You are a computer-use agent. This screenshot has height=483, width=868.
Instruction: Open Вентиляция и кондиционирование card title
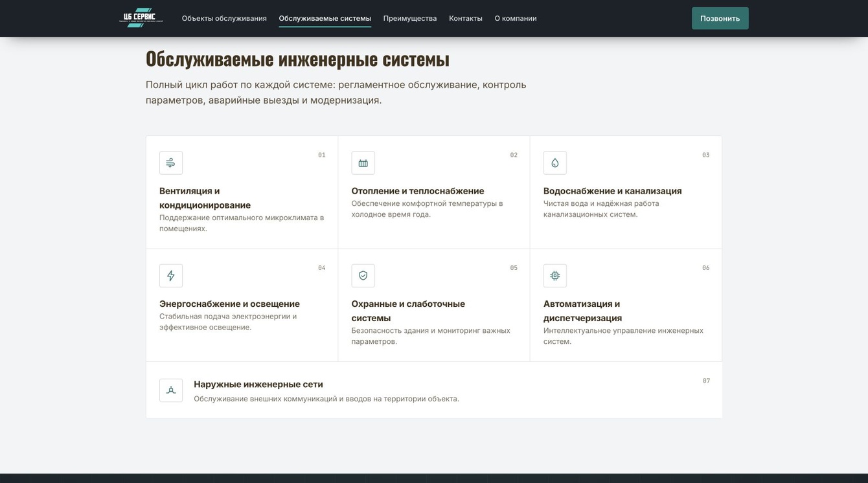205,198
